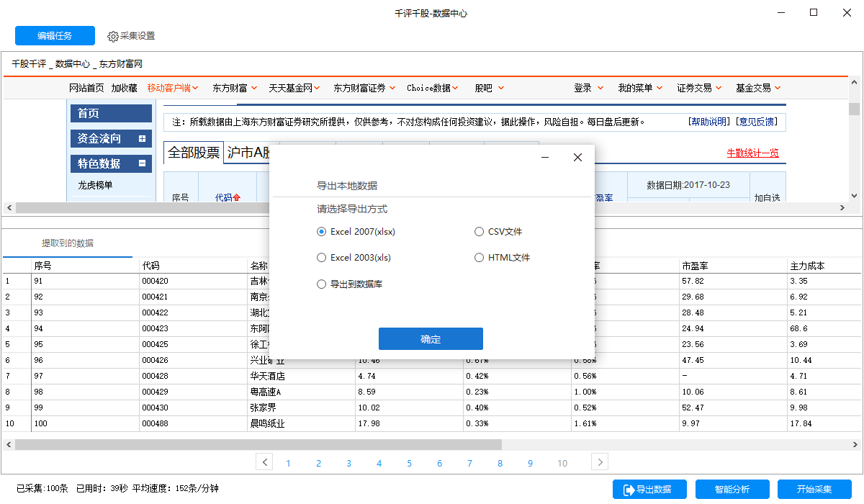Switch to the 沪市A股 tab

pyautogui.click(x=248, y=153)
